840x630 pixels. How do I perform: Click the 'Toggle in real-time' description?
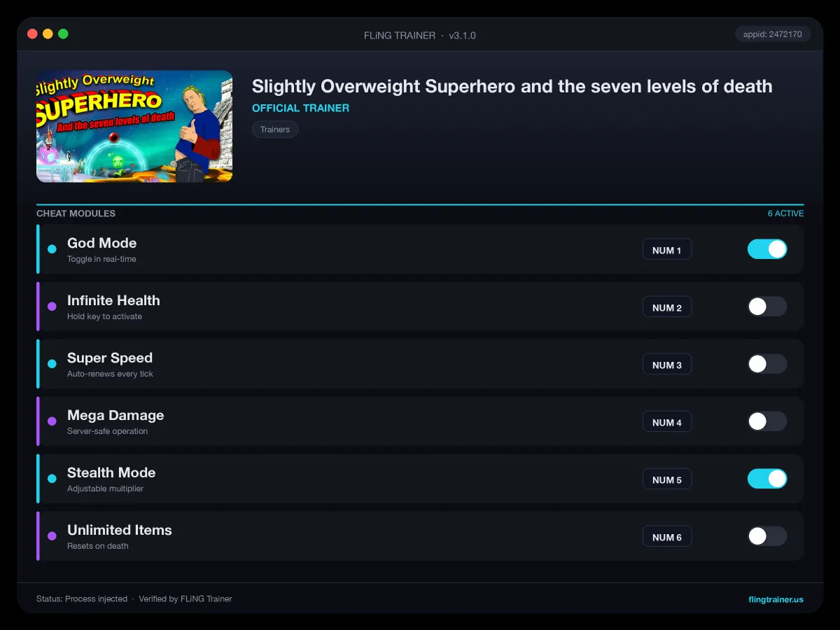[x=101, y=259]
